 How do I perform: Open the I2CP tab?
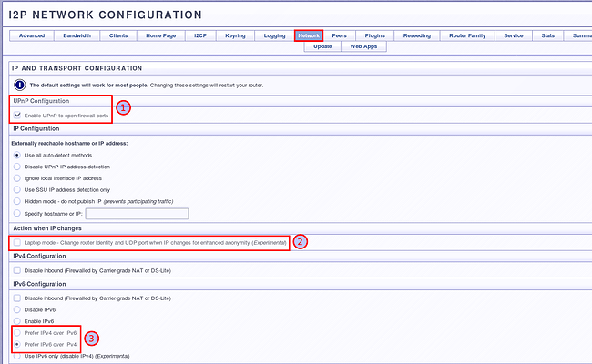(200, 35)
